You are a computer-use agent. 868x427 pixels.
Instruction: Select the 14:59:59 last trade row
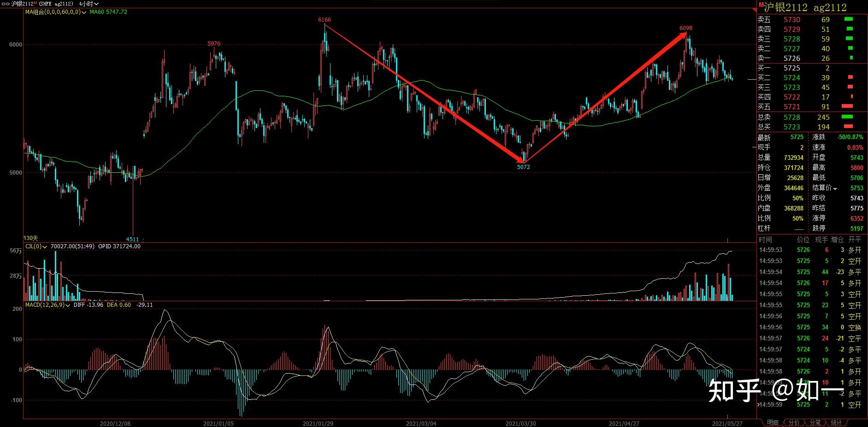[810, 405]
